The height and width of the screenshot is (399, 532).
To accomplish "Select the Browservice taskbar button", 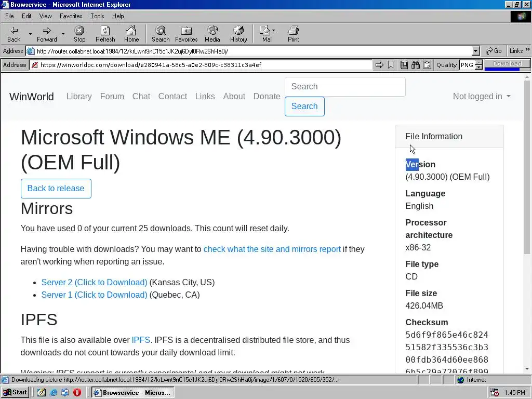I will (133, 393).
